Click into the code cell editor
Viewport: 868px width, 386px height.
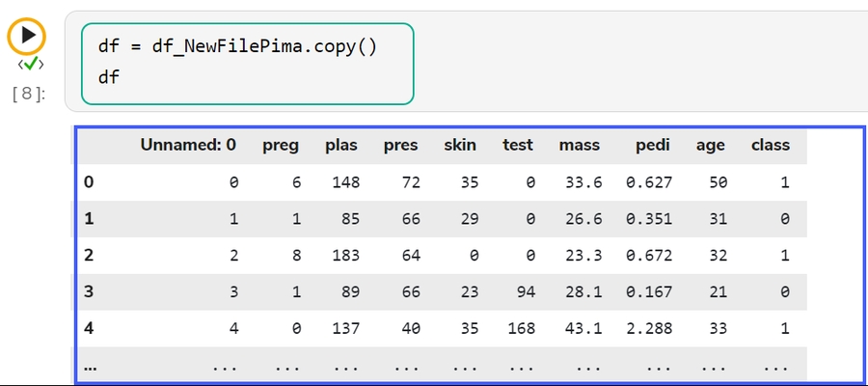247,63
